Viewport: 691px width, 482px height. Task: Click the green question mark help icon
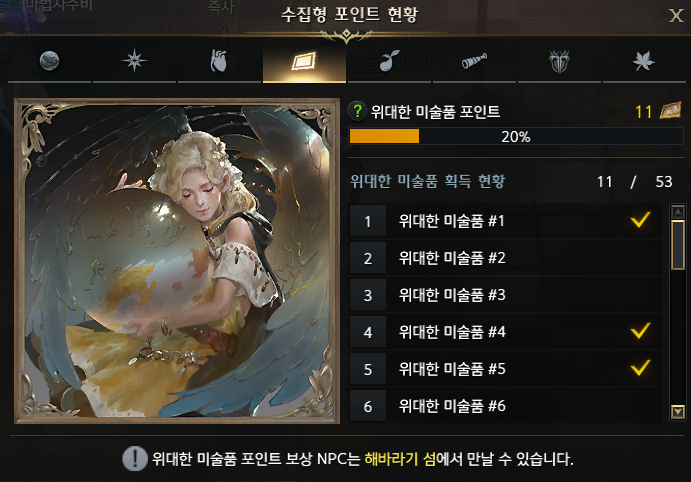click(357, 111)
